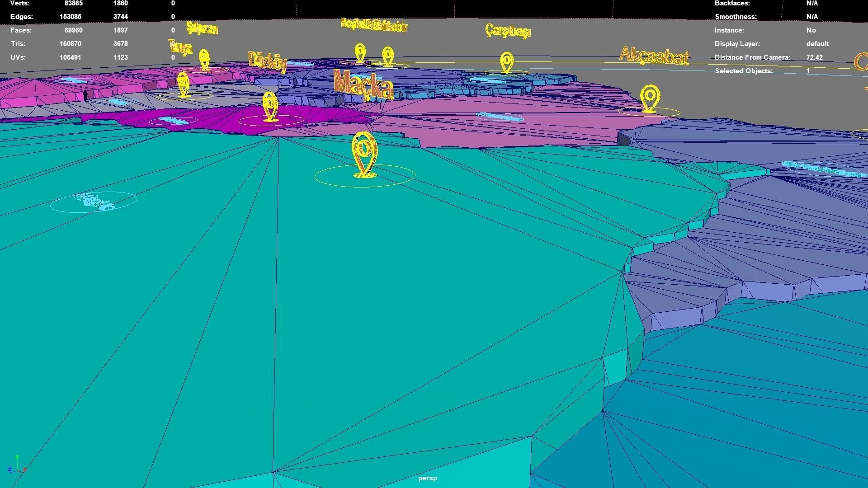The width and height of the screenshot is (868, 488).
Task: Click the pin directly below Şalpazarı label
Action: point(204,59)
